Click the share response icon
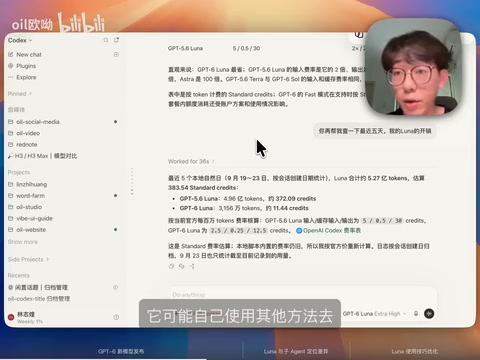Image resolution: width=480 pixels, height=360 pixels. 192,266
